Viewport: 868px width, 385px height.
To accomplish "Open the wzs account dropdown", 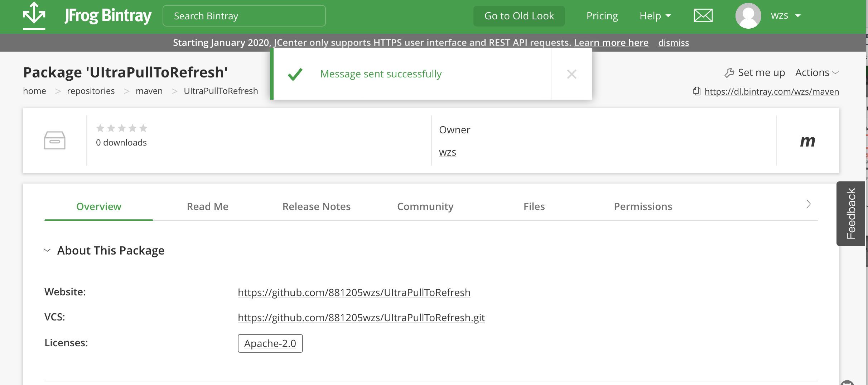I will coord(786,16).
